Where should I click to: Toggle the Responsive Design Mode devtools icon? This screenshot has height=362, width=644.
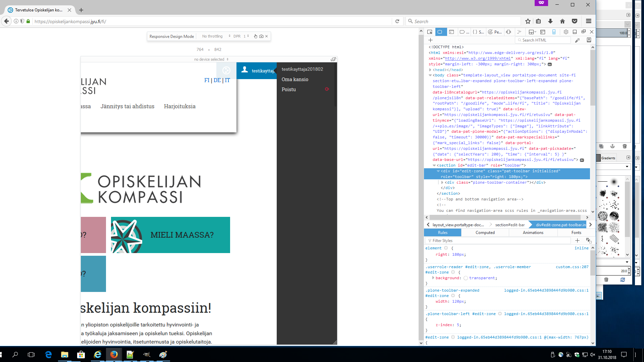(x=554, y=32)
